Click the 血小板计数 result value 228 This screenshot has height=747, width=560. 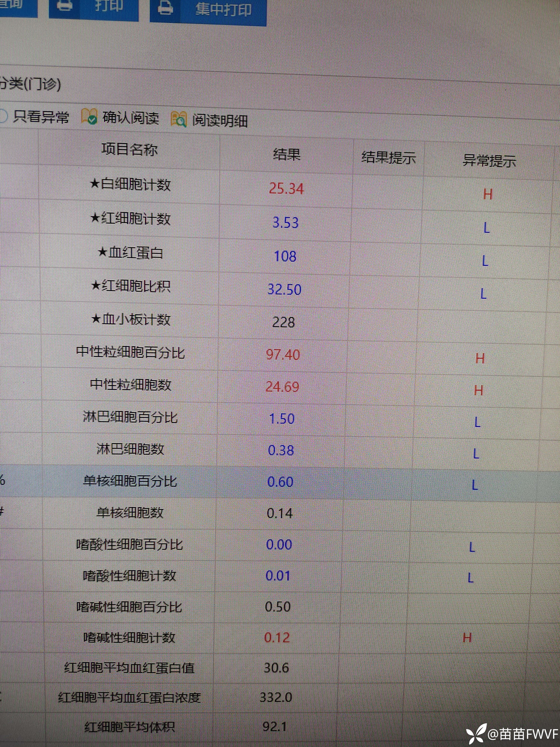[x=284, y=322]
